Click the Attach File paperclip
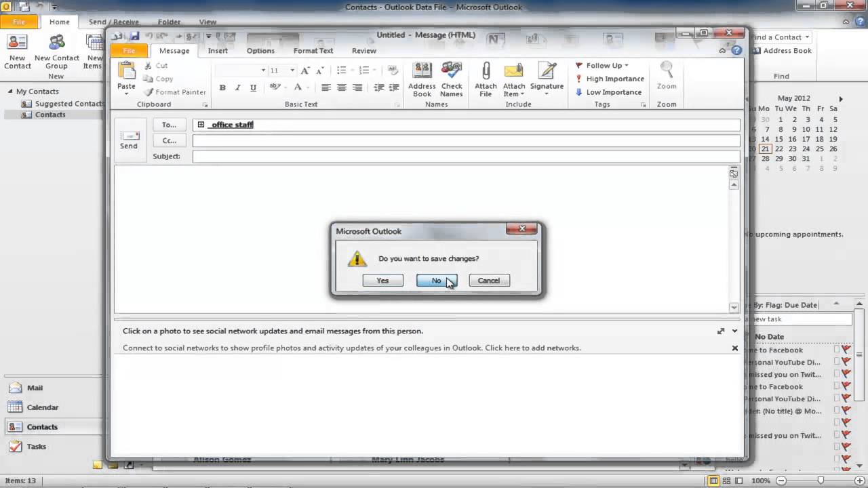The height and width of the screenshot is (488, 868). pyautogui.click(x=486, y=71)
